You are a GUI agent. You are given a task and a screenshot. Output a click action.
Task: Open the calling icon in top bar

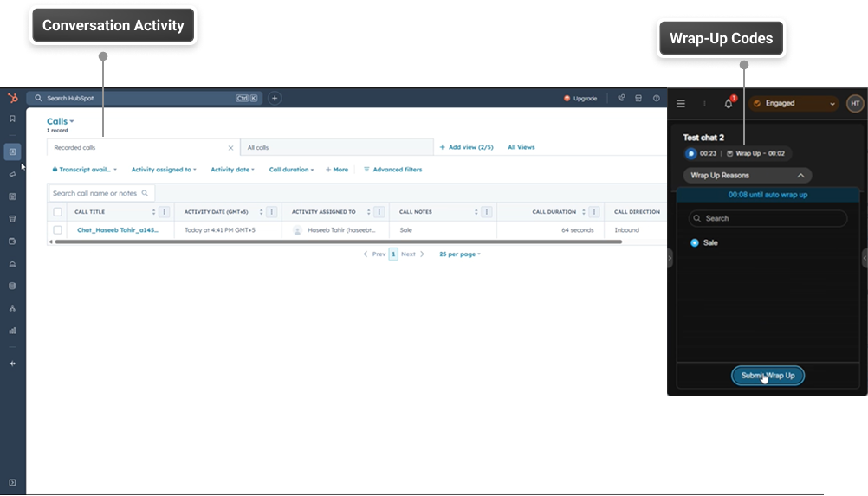pos(621,98)
